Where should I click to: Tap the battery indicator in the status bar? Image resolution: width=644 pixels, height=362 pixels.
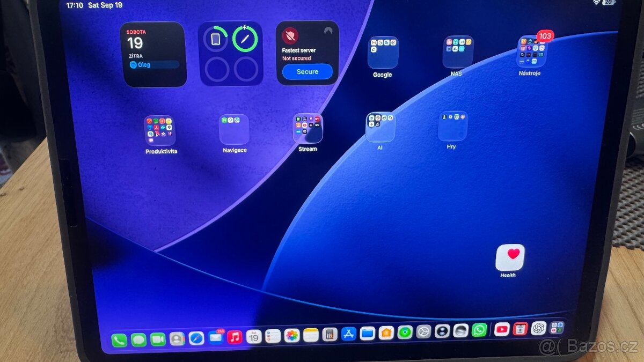[609, 3]
